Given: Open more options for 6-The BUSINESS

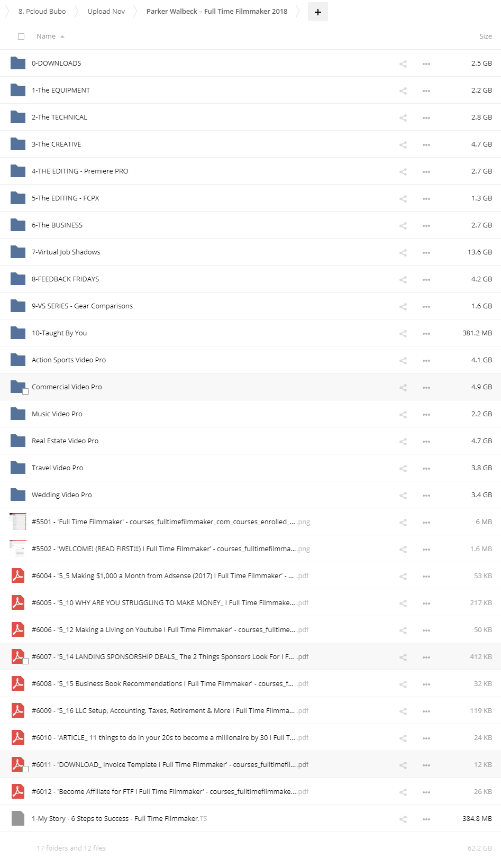Looking at the screenshot, I should pyautogui.click(x=426, y=226).
